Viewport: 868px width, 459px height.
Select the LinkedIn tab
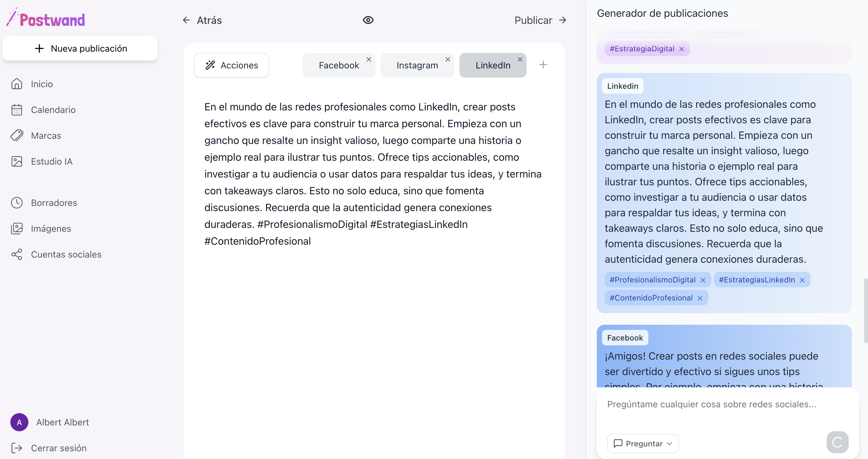[493, 66]
